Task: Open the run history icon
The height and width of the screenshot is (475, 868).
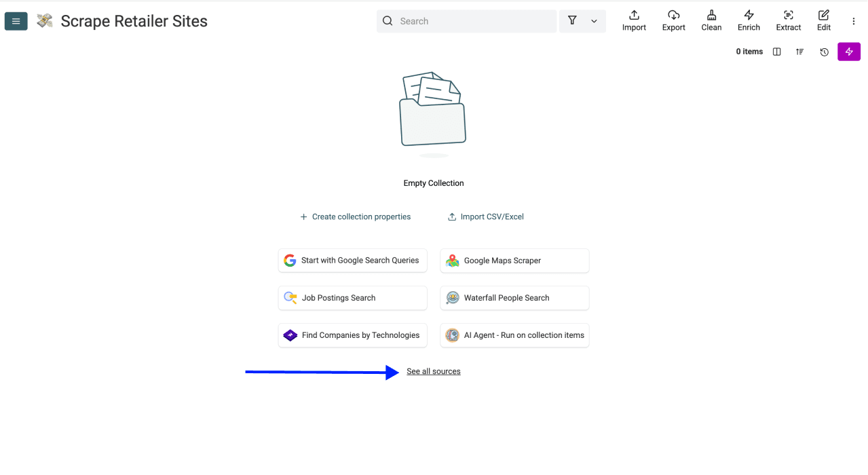Action: tap(823, 52)
